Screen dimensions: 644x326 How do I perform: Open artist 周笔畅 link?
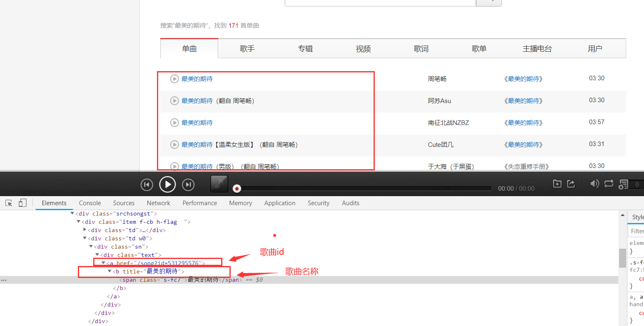coord(437,79)
